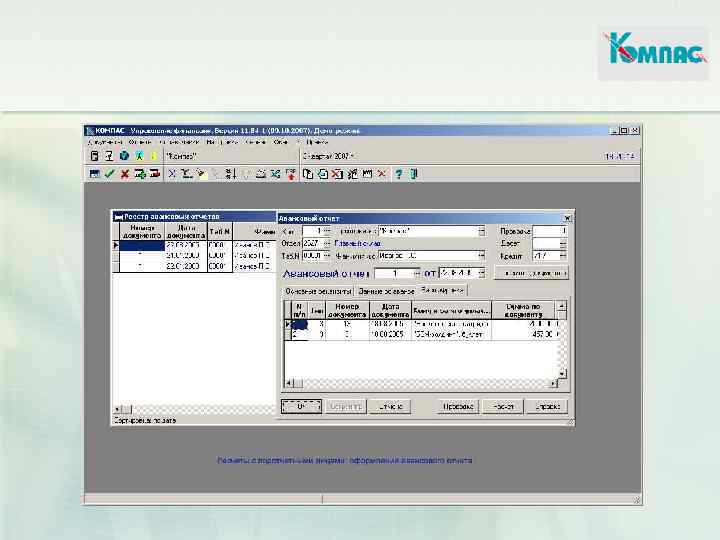Click the pencil with yellow note toolbar icon
720x540 pixels.
coord(201,174)
